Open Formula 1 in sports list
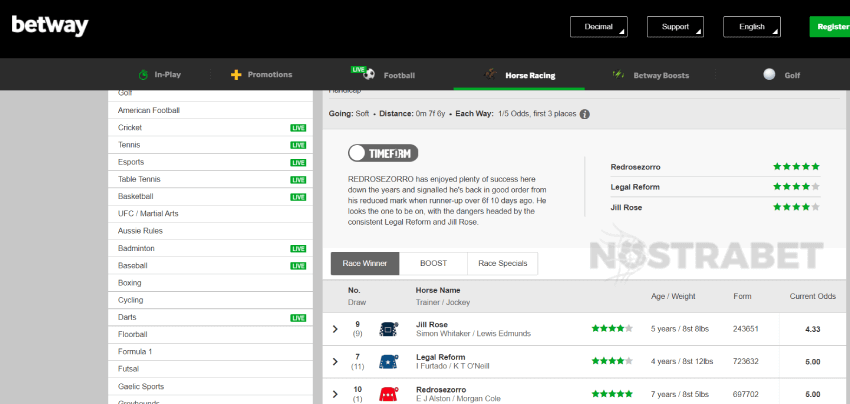 pyautogui.click(x=210, y=352)
